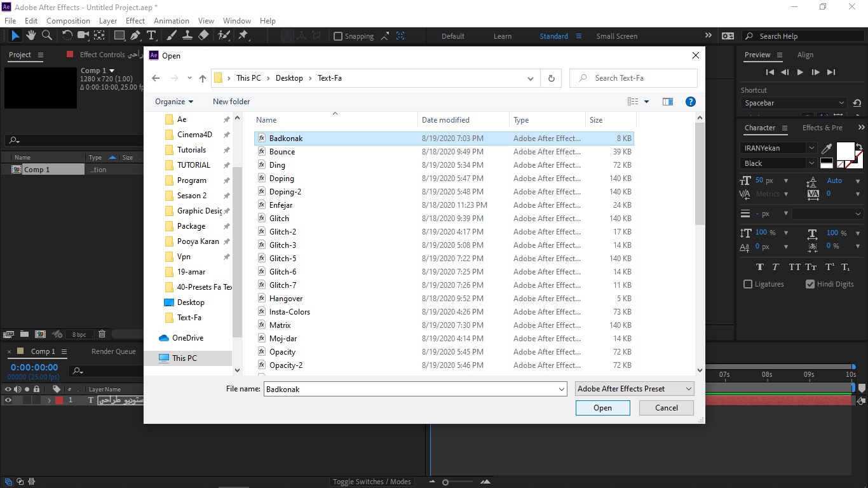
Task: Select the Unified Camera tool
Action: 83,36
